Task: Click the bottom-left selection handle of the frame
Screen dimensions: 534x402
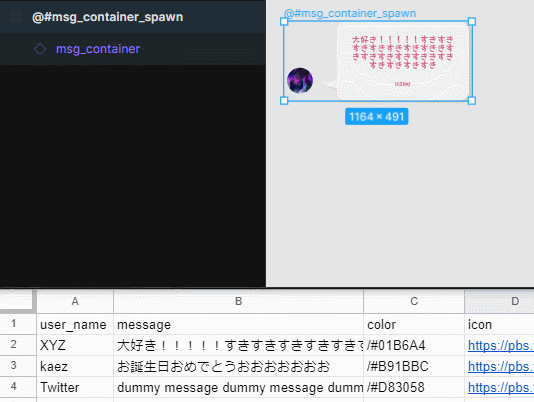Action: coord(284,100)
